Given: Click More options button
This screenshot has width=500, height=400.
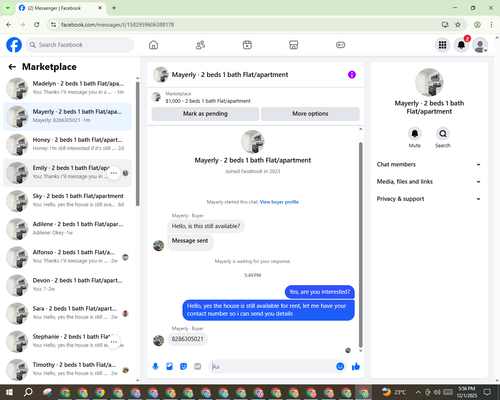Looking at the screenshot, I should (x=310, y=114).
